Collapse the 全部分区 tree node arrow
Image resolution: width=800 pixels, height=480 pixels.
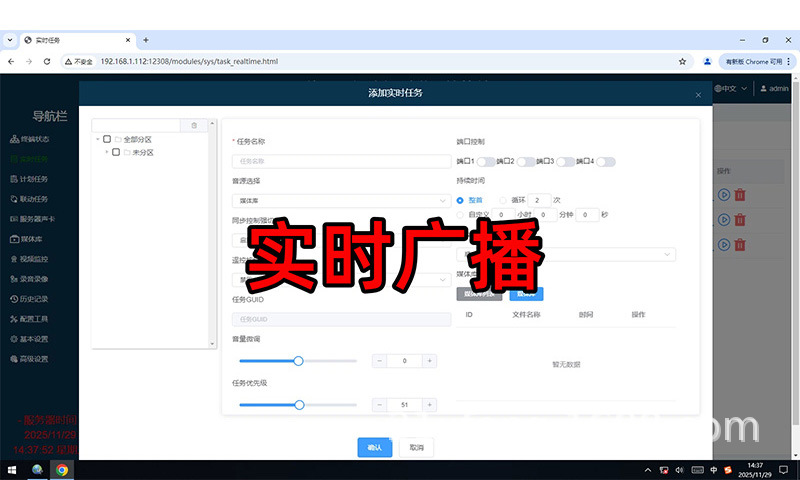(x=97, y=139)
